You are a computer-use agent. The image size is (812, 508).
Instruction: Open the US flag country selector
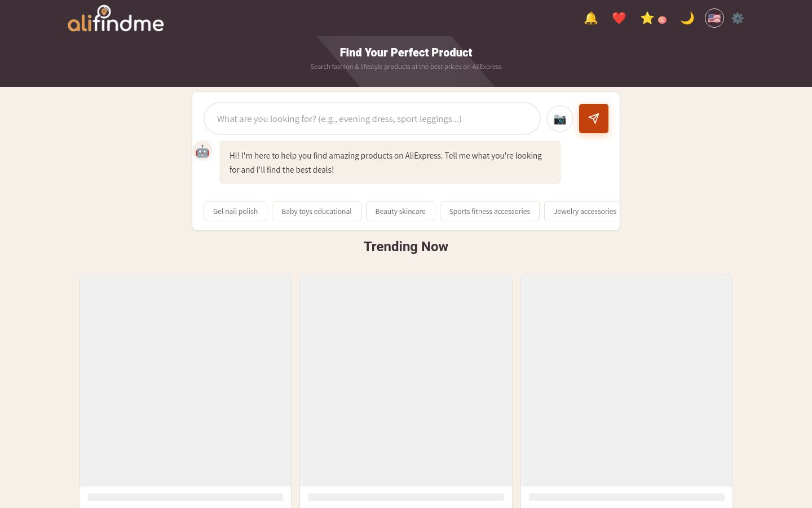point(714,18)
